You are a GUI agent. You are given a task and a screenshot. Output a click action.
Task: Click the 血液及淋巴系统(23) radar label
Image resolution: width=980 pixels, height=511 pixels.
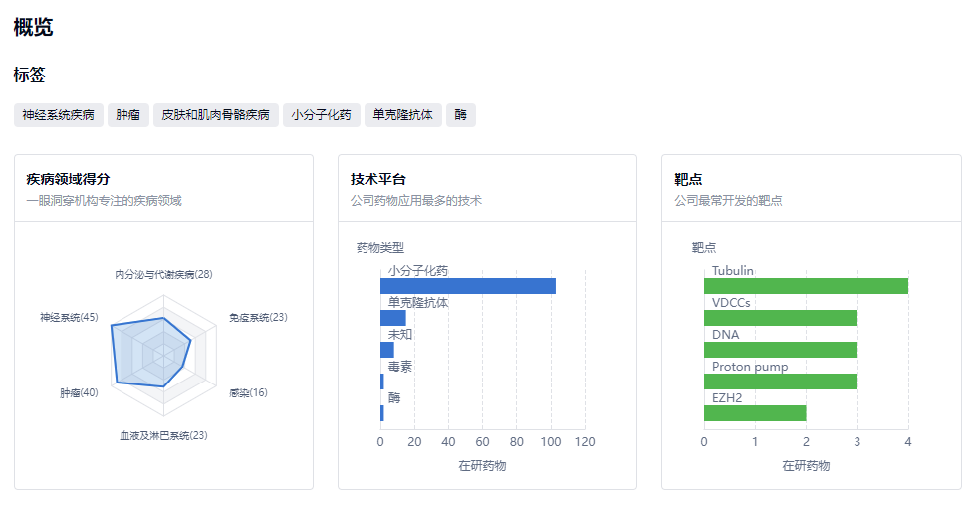click(163, 435)
